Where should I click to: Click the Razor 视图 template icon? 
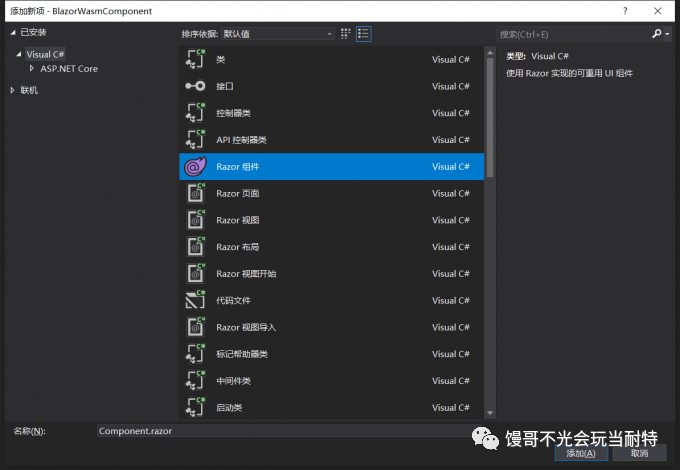pos(196,220)
